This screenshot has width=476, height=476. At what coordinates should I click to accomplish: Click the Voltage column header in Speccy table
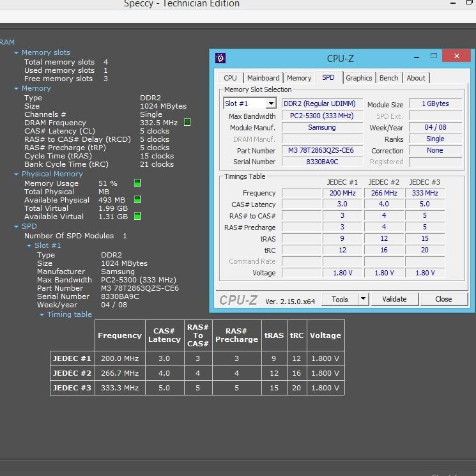pyautogui.click(x=325, y=335)
